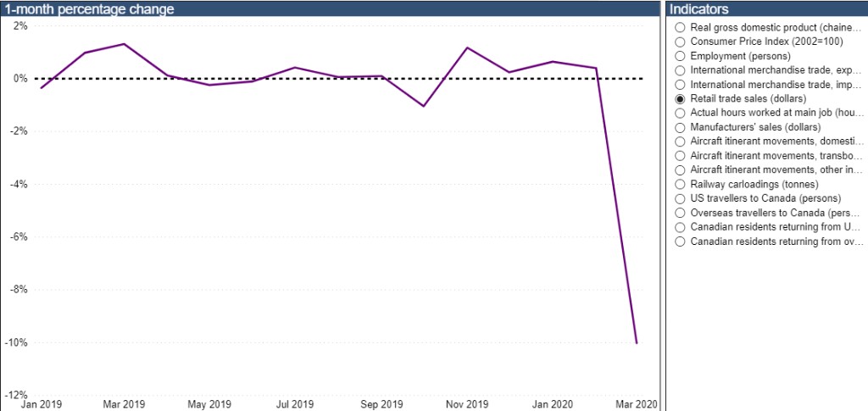This screenshot has height=411, width=868.
Task: Click the selected Retail trade sales radio
Action: [680, 99]
